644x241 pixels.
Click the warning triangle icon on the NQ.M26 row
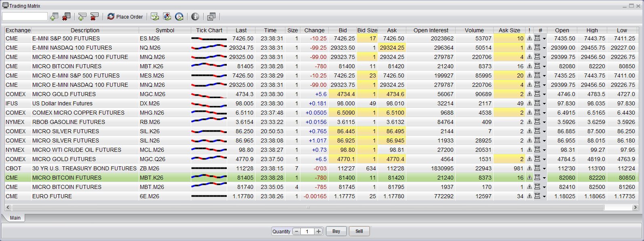tap(529, 48)
